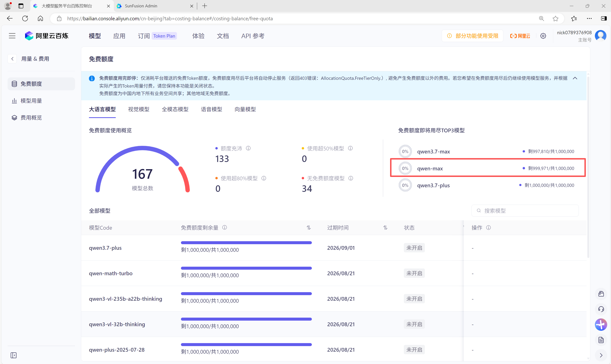Open the 状态 column filter
Screen dimensions: 611x364
[463, 227]
